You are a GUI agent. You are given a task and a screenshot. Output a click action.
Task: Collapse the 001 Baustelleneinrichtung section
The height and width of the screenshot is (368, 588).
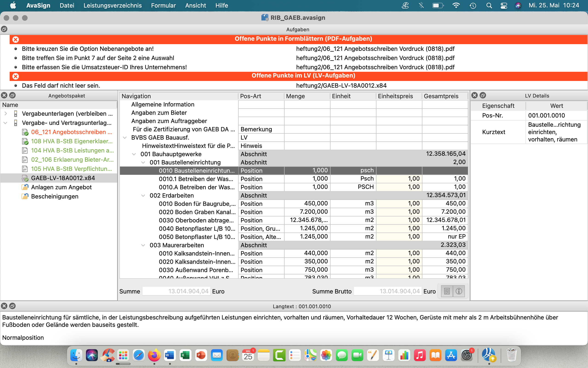(x=143, y=162)
